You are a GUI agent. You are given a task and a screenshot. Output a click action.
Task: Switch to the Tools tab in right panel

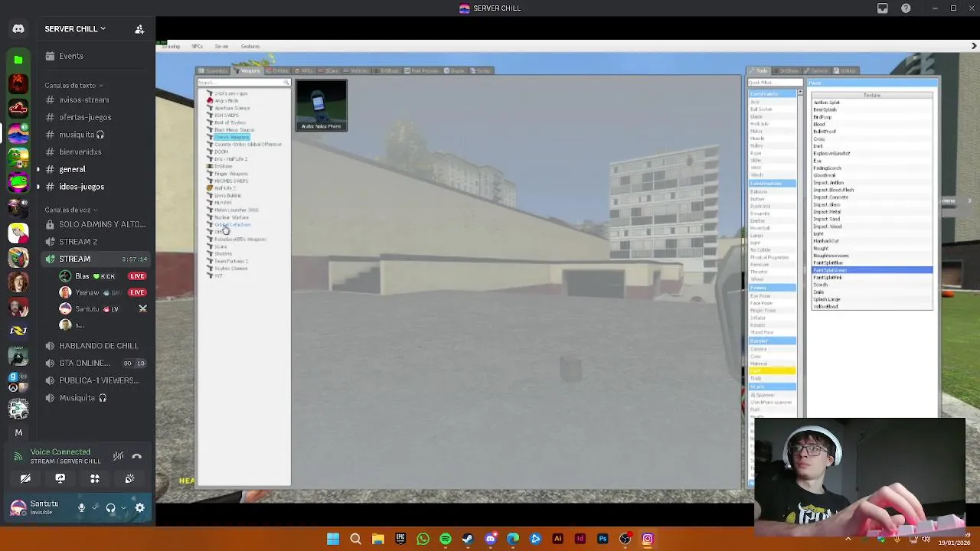760,71
